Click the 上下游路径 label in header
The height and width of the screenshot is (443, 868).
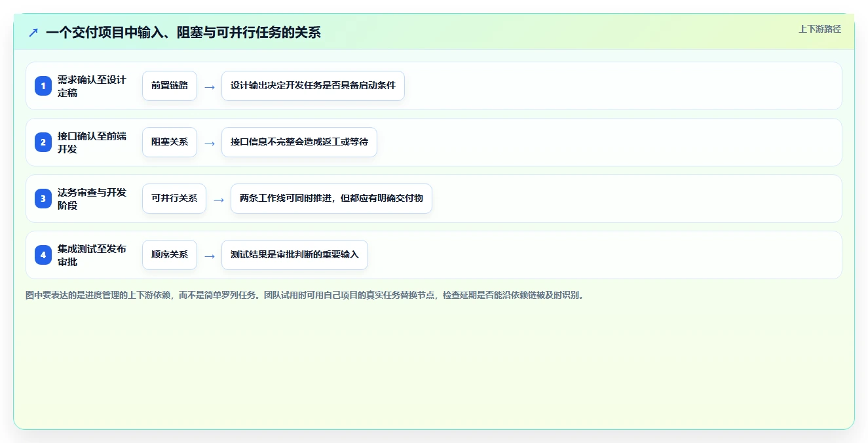820,29
